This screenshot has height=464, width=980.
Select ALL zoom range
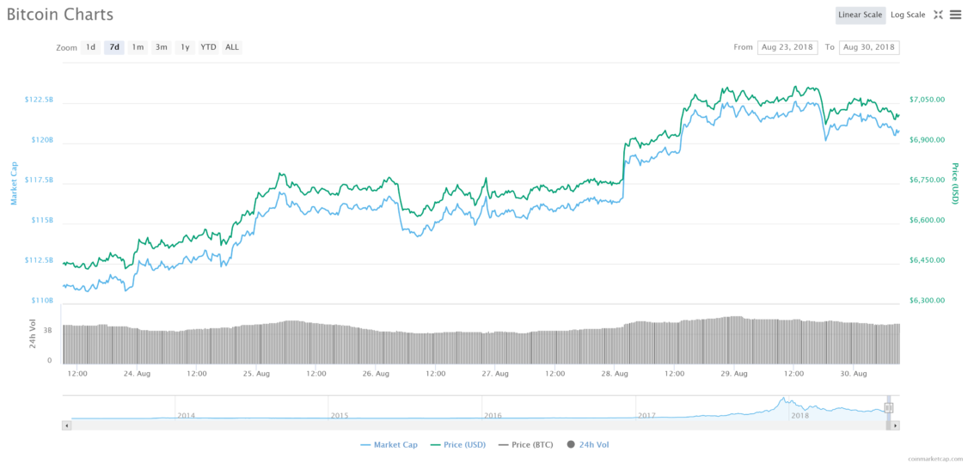pos(232,47)
